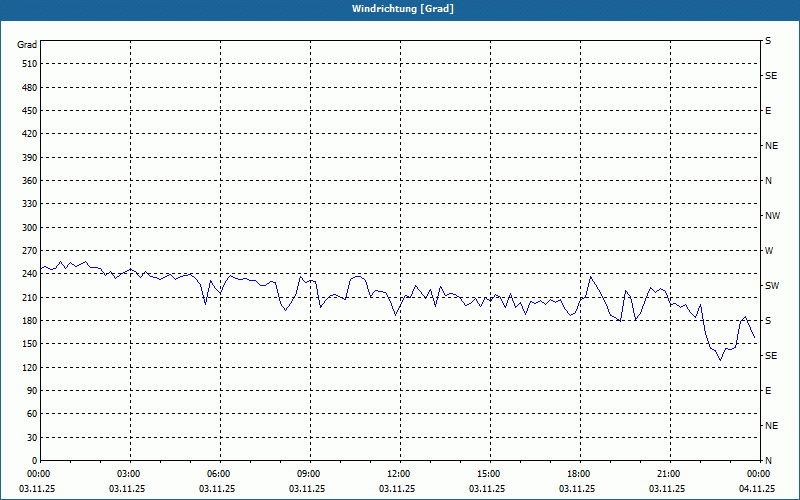
Task: Click the 60 degree axis label
Action: coord(32,414)
